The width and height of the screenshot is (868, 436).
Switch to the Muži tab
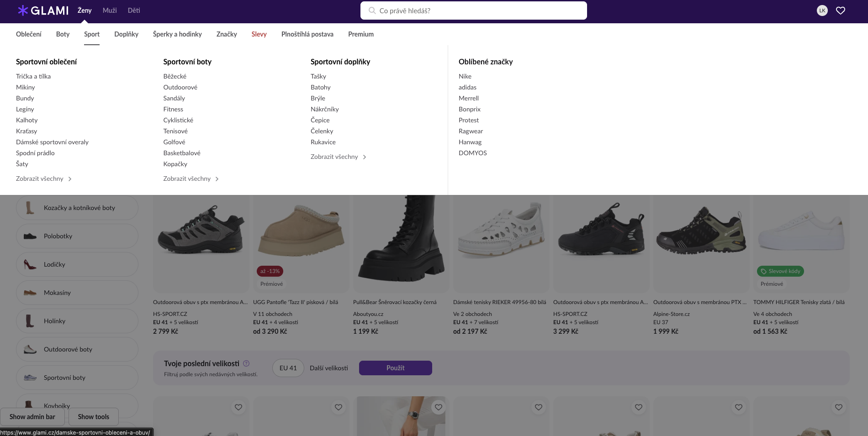110,11
